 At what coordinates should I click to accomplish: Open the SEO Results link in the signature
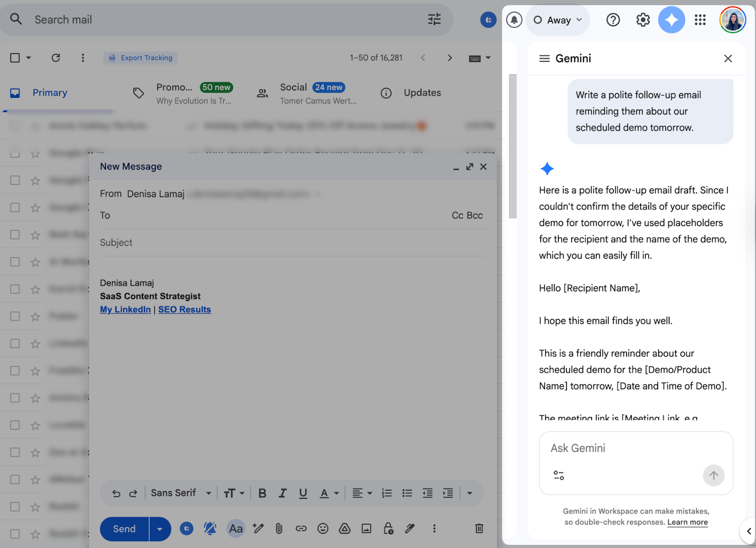[x=184, y=309]
